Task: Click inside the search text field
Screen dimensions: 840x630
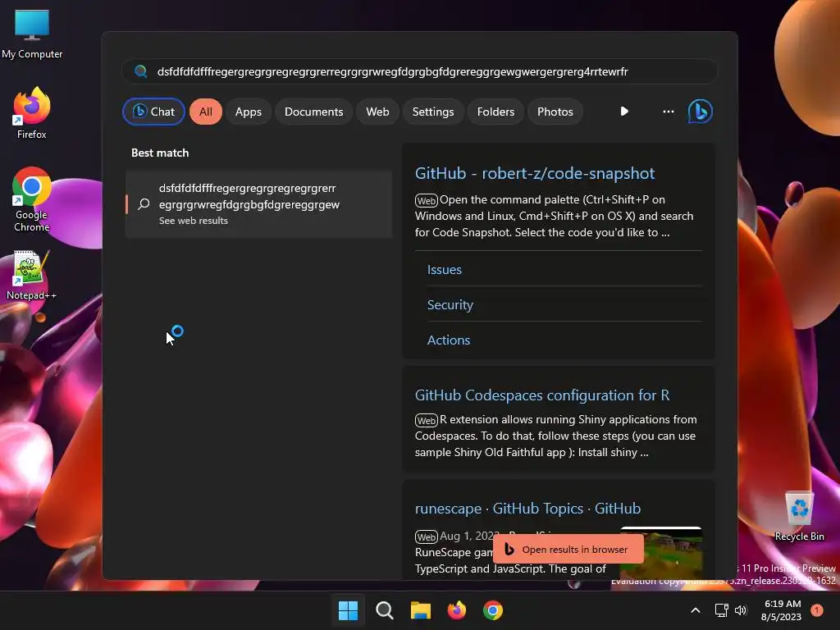Action: tap(419, 71)
